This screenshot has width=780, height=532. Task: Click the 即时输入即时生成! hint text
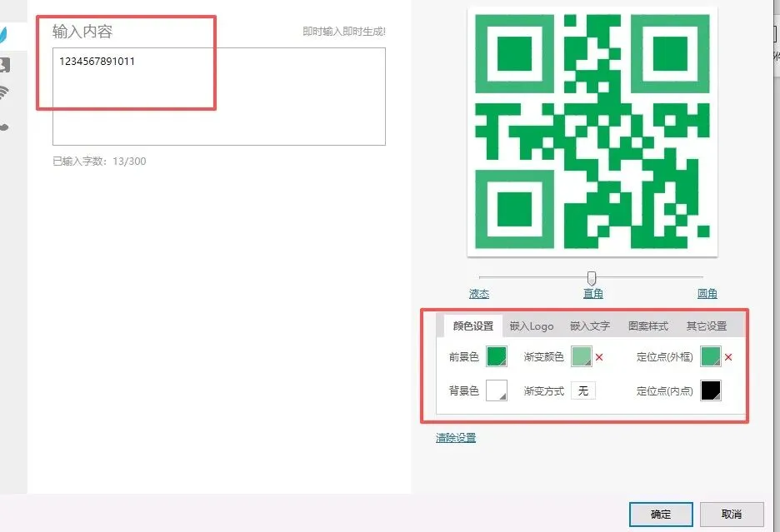[344, 32]
